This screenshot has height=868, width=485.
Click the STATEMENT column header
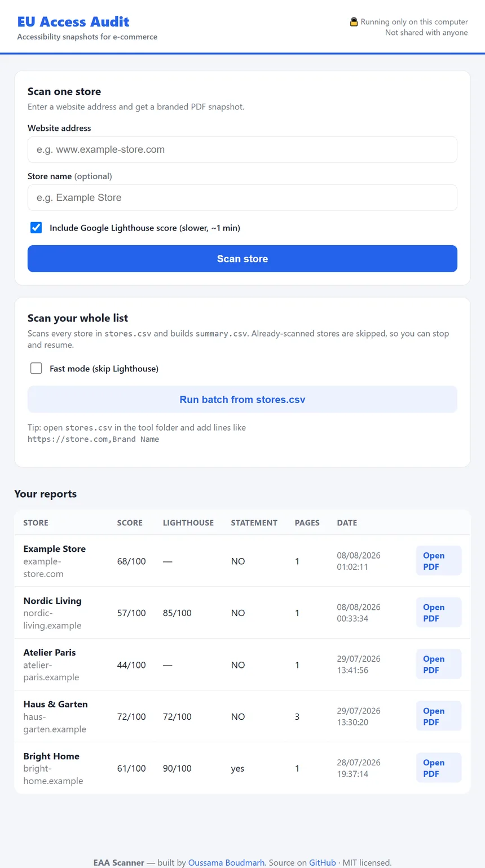254,522
